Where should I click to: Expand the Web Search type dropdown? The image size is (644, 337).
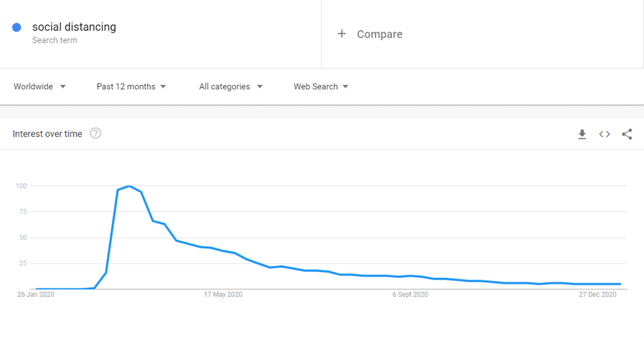[321, 87]
